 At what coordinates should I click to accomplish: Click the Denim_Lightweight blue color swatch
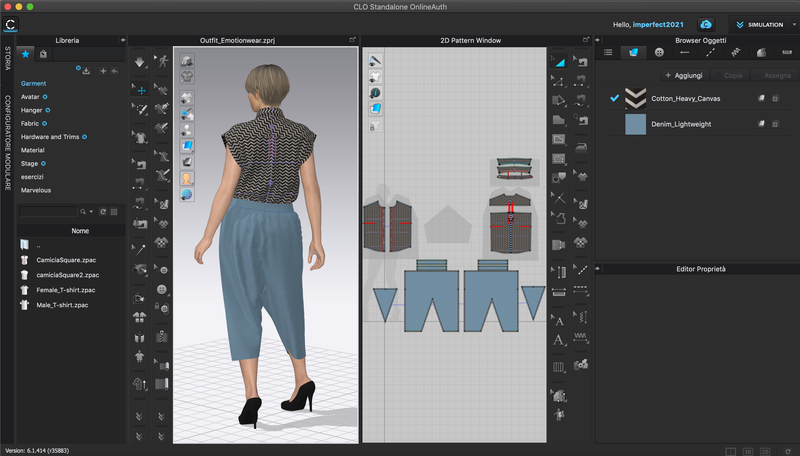[635, 124]
